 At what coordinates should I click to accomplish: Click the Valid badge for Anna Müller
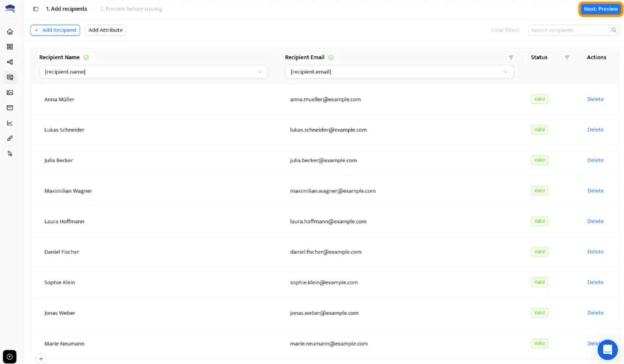pos(539,99)
